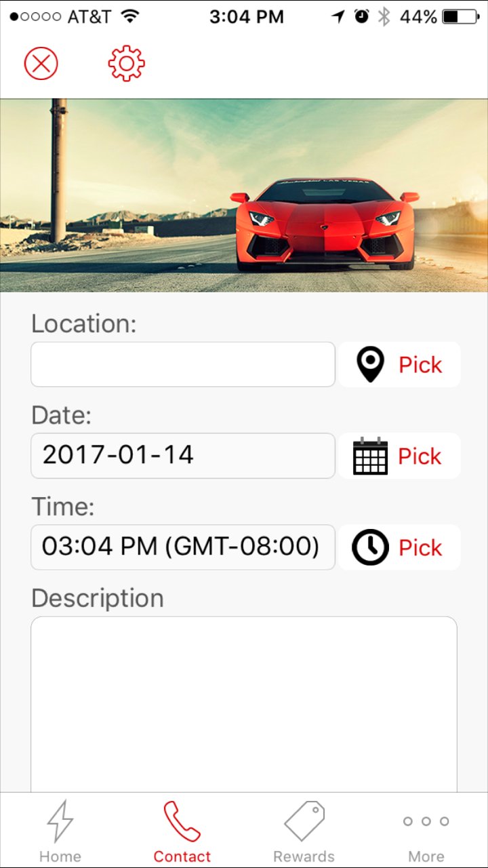Select the time field showing 03:04 PM

[x=183, y=547]
